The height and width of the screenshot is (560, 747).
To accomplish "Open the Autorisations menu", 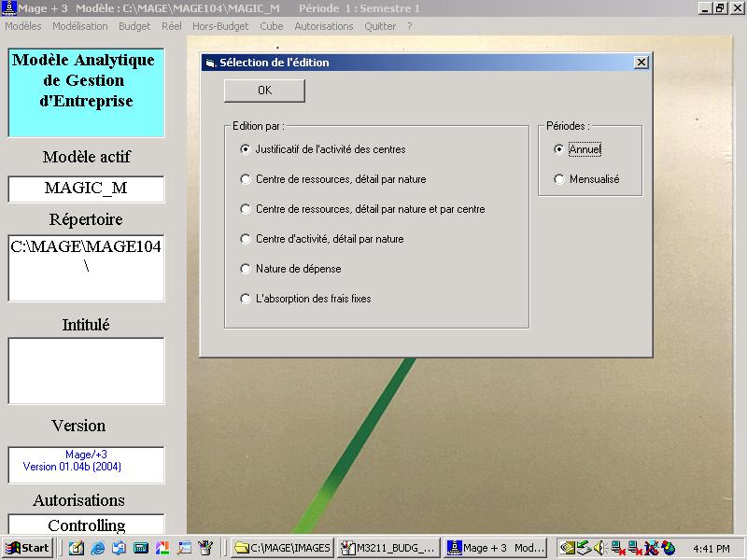I will (324, 26).
